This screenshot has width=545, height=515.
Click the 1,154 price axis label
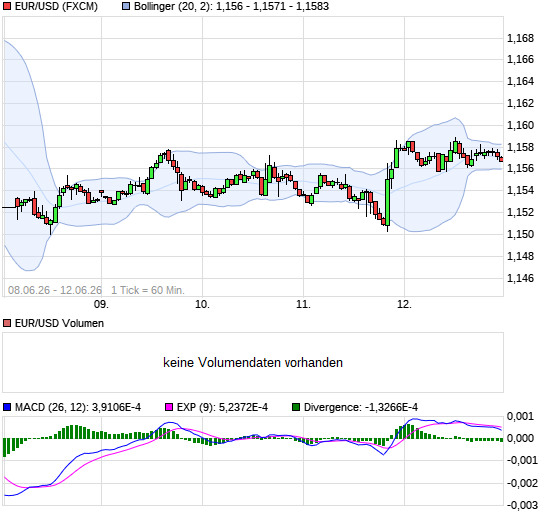coord(520,190)
